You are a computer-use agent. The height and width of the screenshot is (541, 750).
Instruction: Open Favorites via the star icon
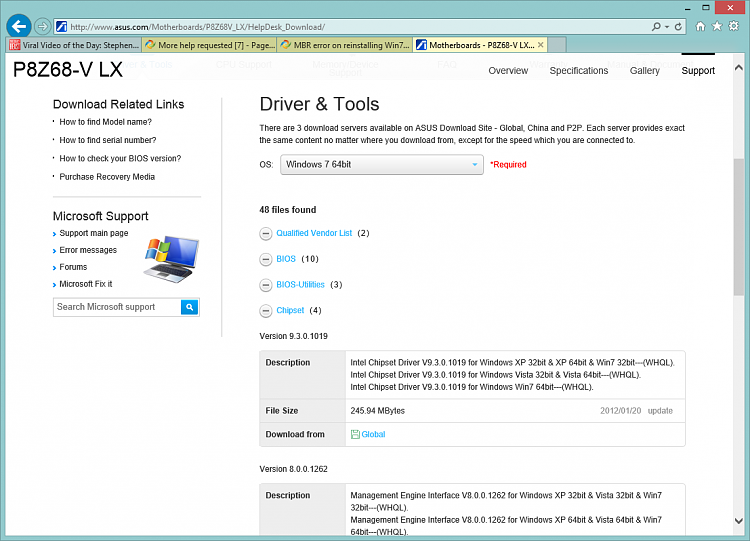(717, 26)
